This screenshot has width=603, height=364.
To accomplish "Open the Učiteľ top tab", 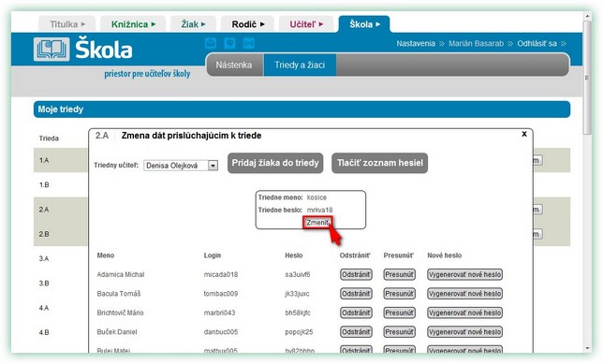I will pos(306,24).
